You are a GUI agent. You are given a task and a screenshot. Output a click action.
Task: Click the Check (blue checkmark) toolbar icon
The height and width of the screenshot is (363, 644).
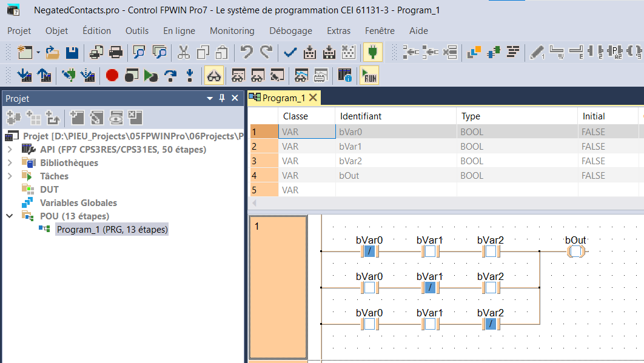pyautogui.click(x=290, y=53)
